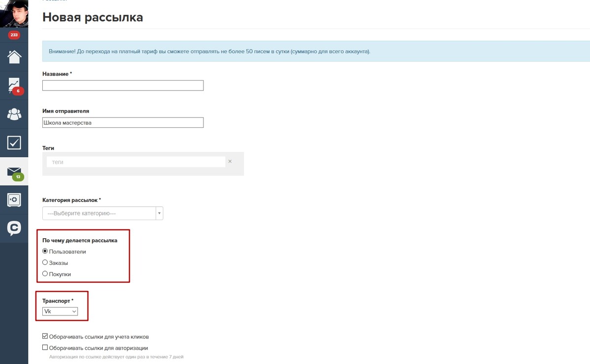Select the Покупки radio button

coord(45,274)
